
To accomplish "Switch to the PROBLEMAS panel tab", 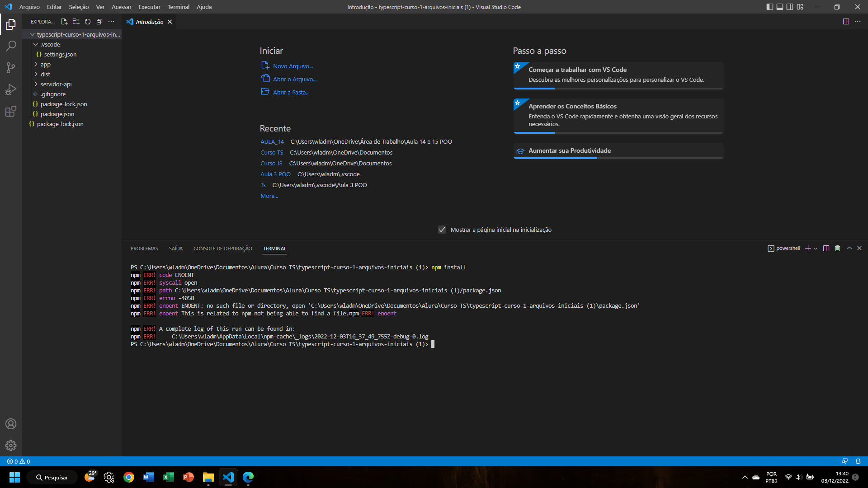I will [x=144, y=249].
